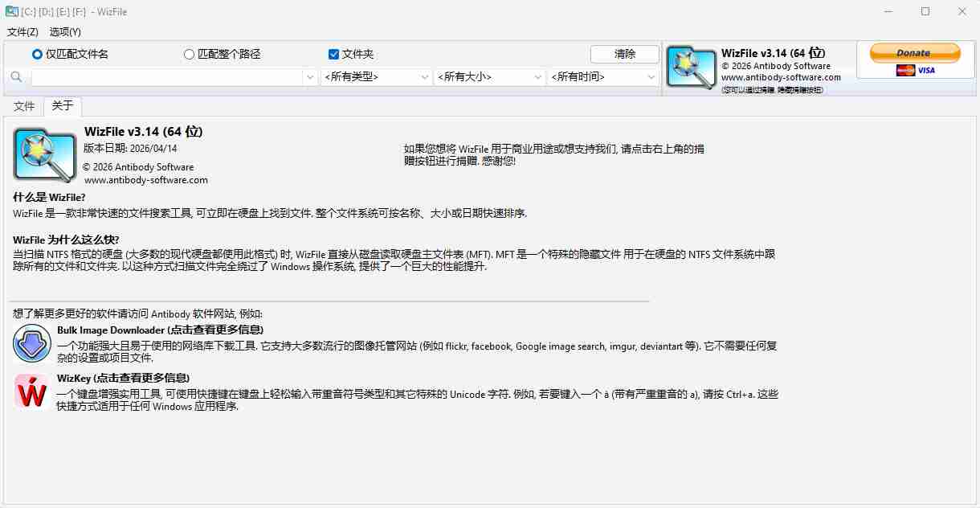Viewport: 980px width, 508px height.
Task: Click the WizFile logo in top banner
Action: 691,68
